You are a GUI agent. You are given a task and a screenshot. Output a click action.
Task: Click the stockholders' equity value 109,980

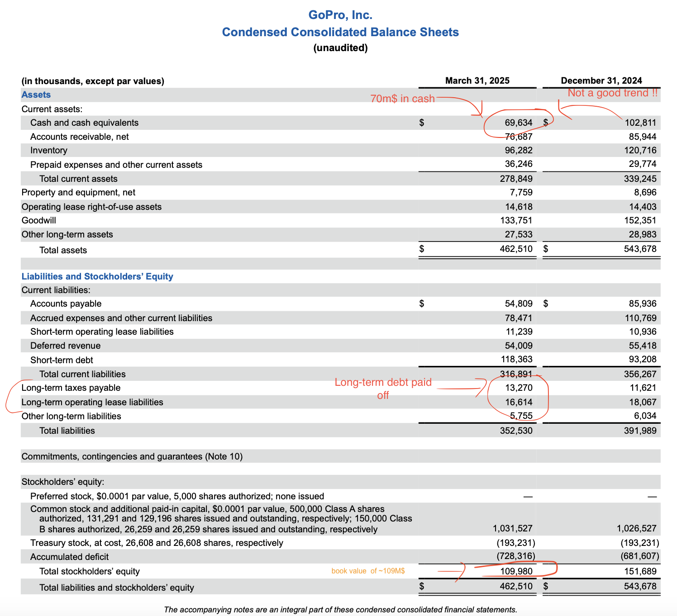(x=516, y=571)
